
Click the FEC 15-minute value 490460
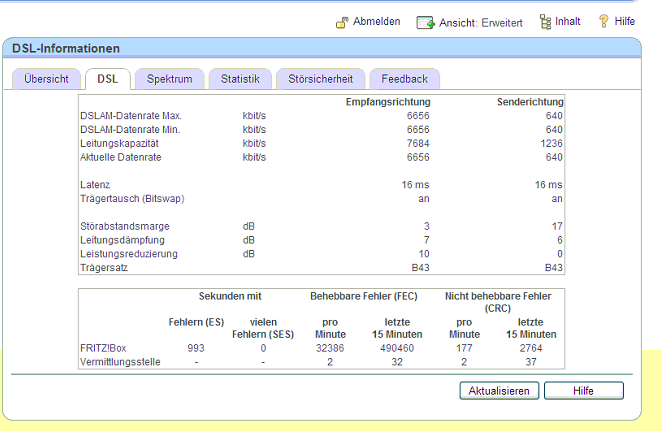click(x=397, y=348)
